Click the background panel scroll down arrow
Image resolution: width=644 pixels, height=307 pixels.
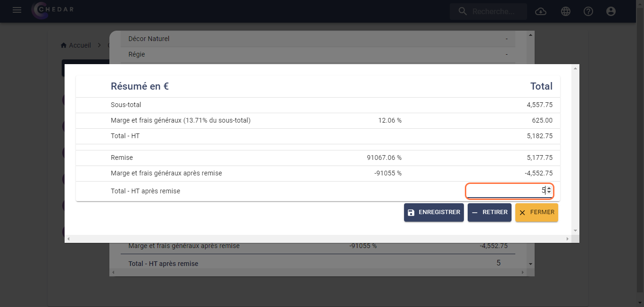(530, 264)
